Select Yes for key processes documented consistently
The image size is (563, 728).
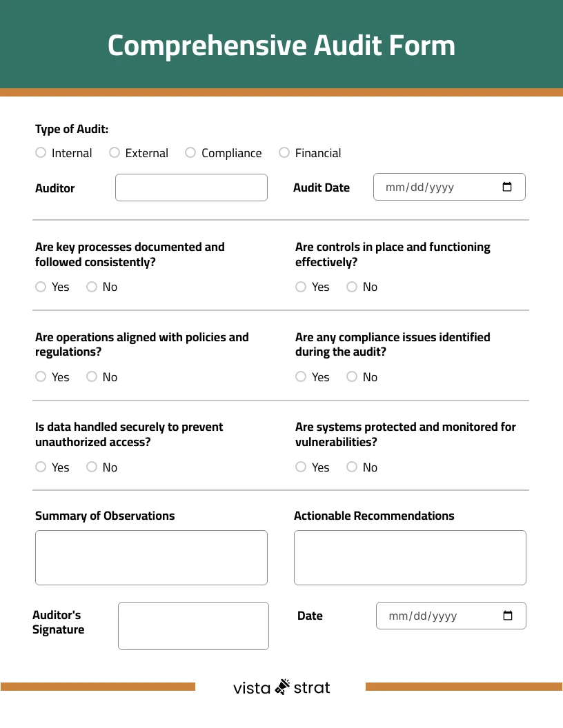41,286
